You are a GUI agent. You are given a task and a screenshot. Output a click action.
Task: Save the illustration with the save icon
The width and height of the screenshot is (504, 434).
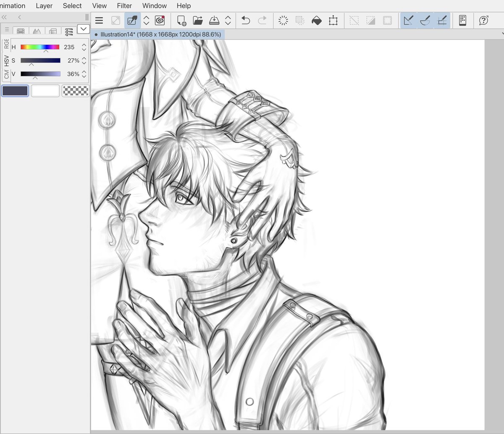pyautogui.click(x=214, y=20)
